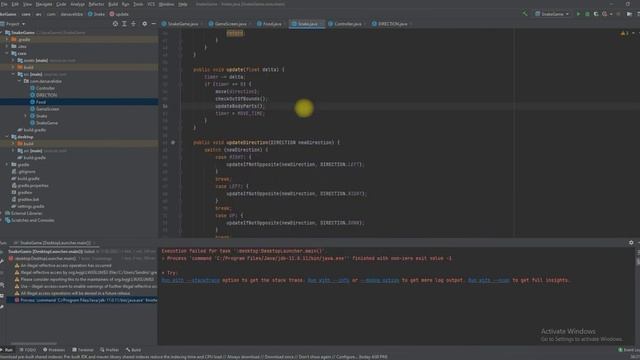
Task: Click the 'Run with --stacktrace' link
Action: pyautogui.click(x=191, y=280)
